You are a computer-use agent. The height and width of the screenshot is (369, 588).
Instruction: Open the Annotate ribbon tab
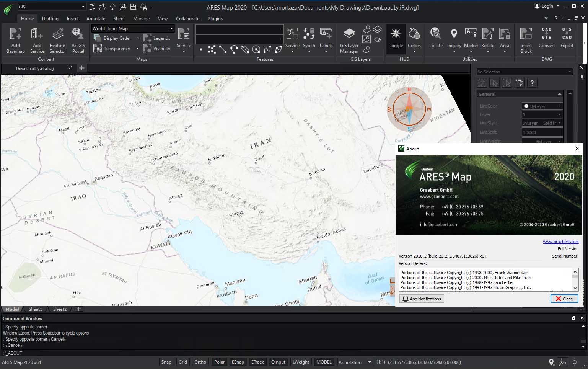pos(96,18)
